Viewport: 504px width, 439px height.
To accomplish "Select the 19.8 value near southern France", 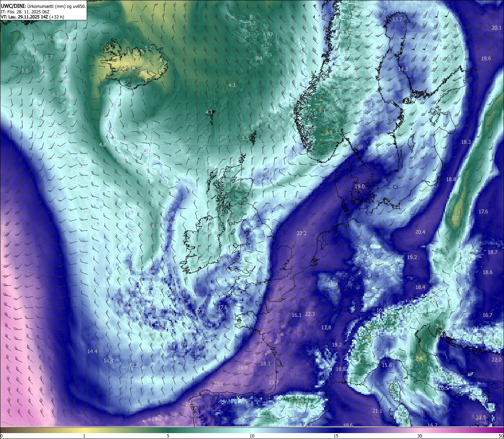I will pos(341,369).
